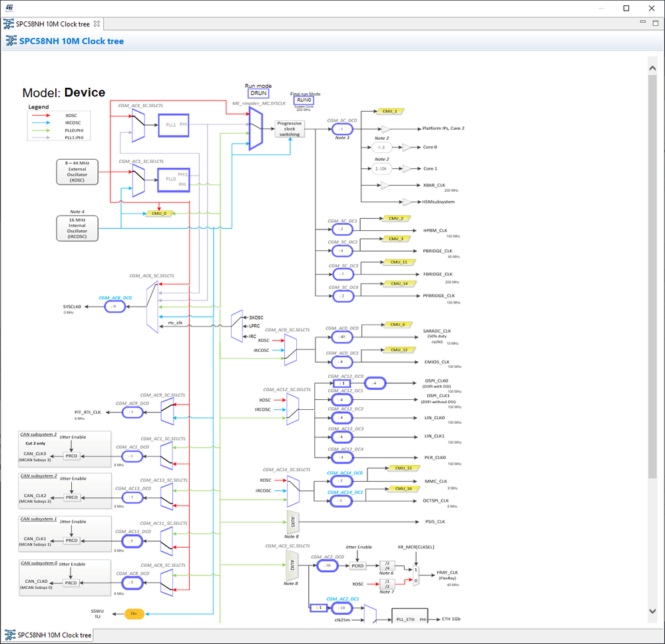Select the ME_mode_MC.SYSCLK system clock multiplexer

[x=256, y=128]
